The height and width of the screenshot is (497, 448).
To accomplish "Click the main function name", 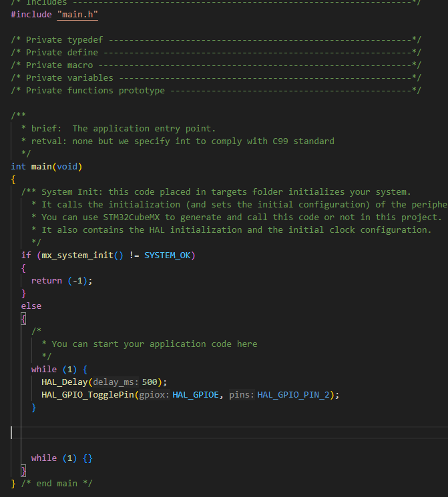I will (41, 167).
